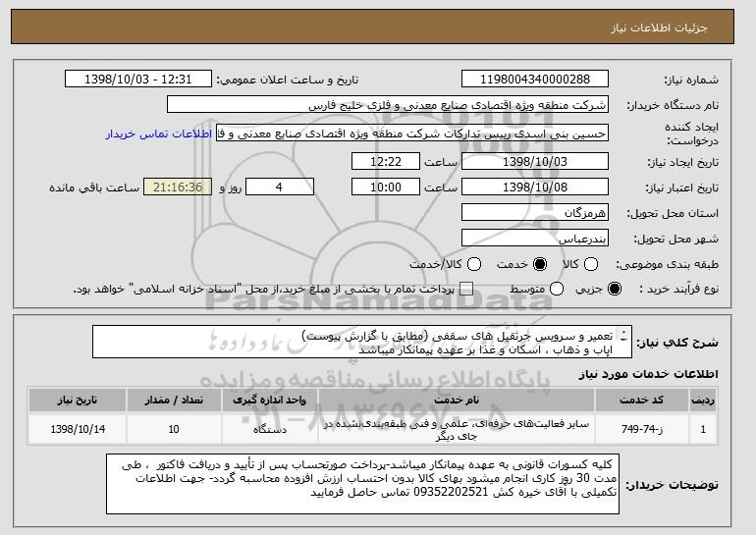Image resolution: width=756 pixels, height=535 pixels.
Task: Click the announcement date field 1398/10/03 - 12:31
Action: point(137,80)
